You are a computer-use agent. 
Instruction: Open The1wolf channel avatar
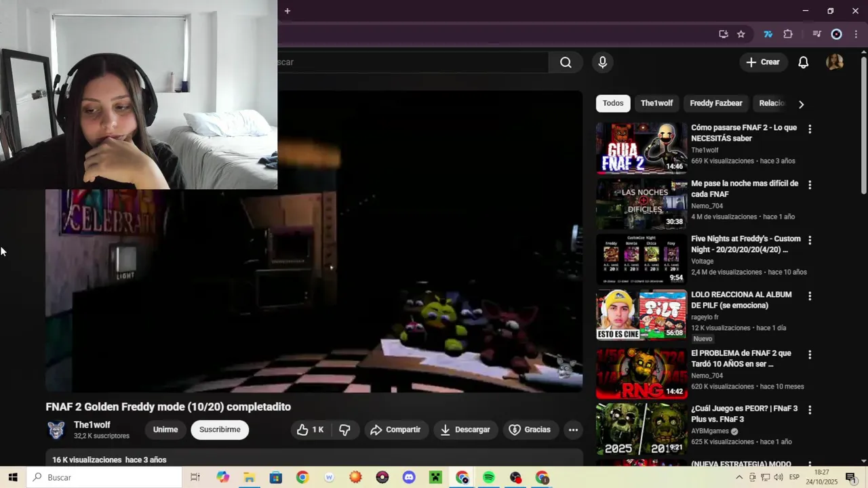[56, 430]
